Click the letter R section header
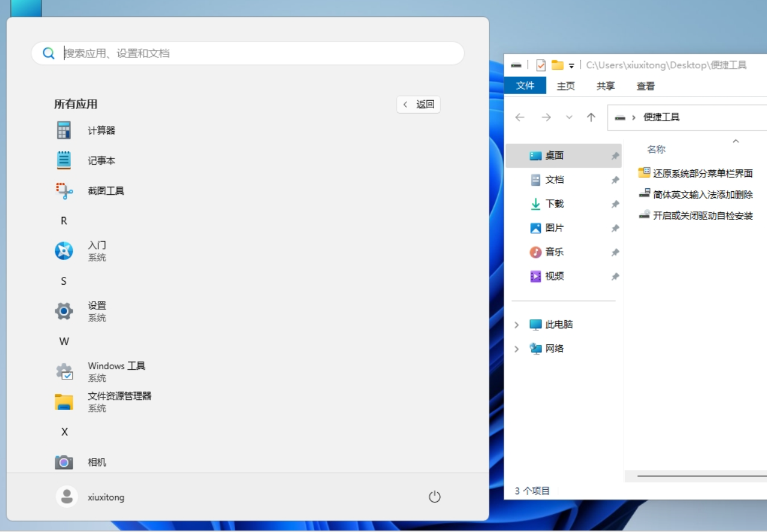The width and height of the screenshot is (767, 532). (64, 221)
